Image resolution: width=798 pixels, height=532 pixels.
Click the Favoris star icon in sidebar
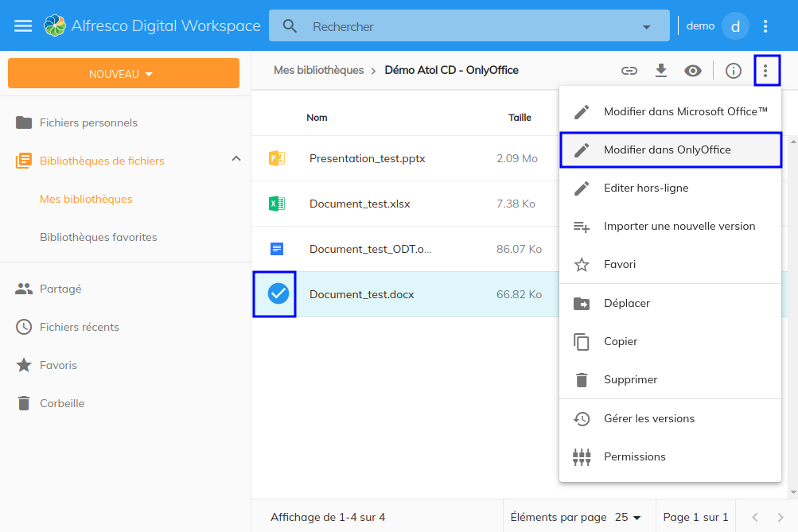coord(24,365)
